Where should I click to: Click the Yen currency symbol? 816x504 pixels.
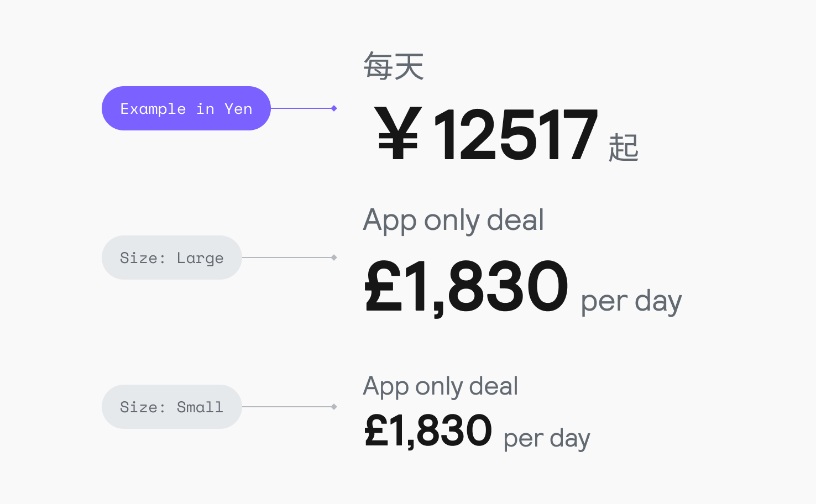(x=397, y=134)
